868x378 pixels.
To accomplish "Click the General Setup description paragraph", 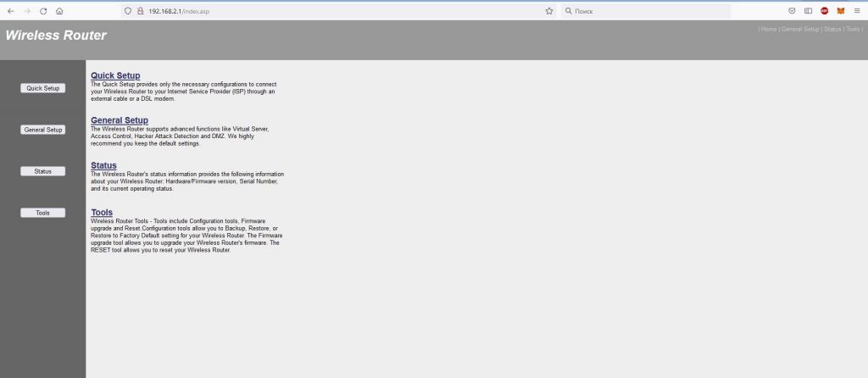I will point(181,136).
